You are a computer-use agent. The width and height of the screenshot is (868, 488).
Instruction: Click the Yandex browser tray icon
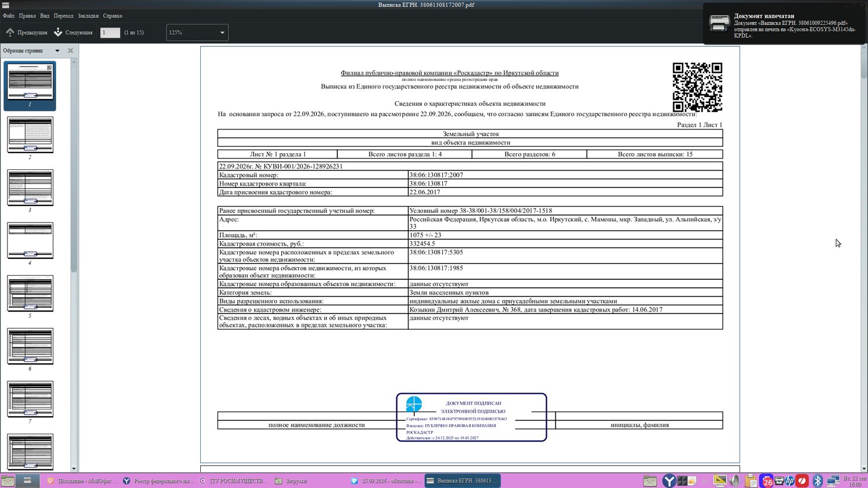669,480
